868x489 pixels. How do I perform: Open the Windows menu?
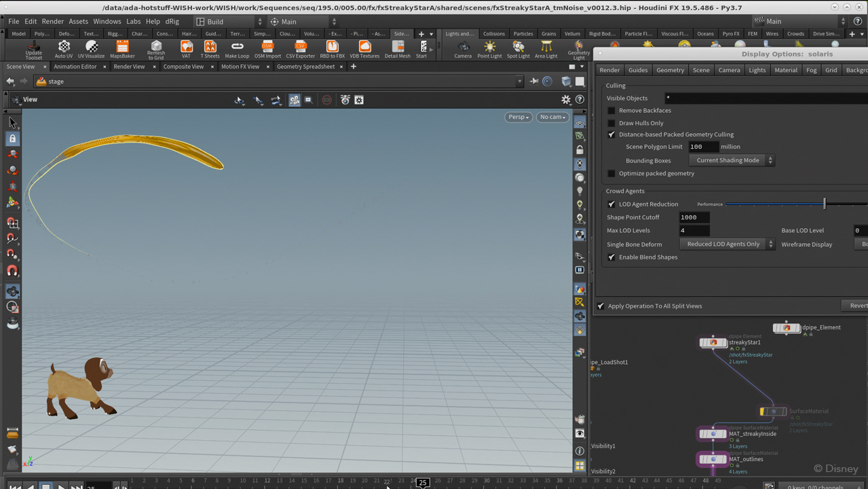point(107,22)
